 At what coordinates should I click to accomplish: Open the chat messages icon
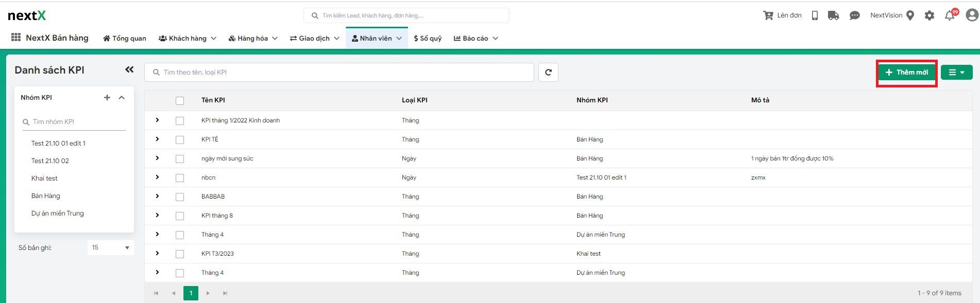pos(854,15)
